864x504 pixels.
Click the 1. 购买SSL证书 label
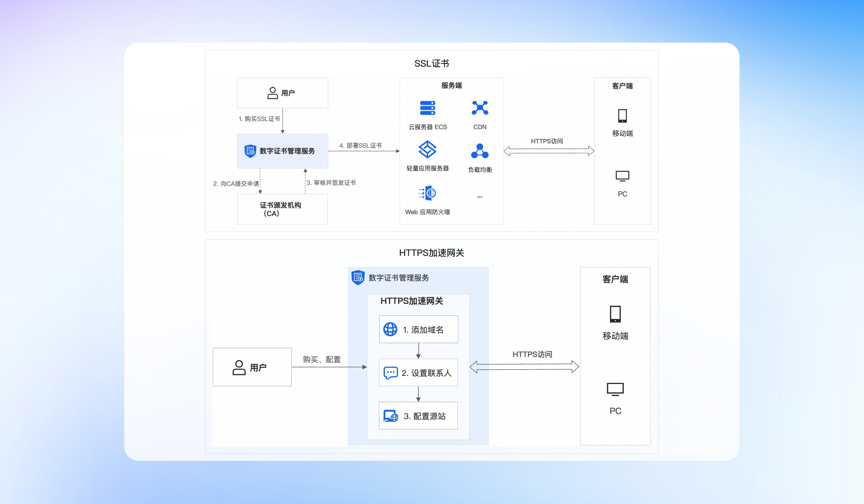(x=259, y=118)
